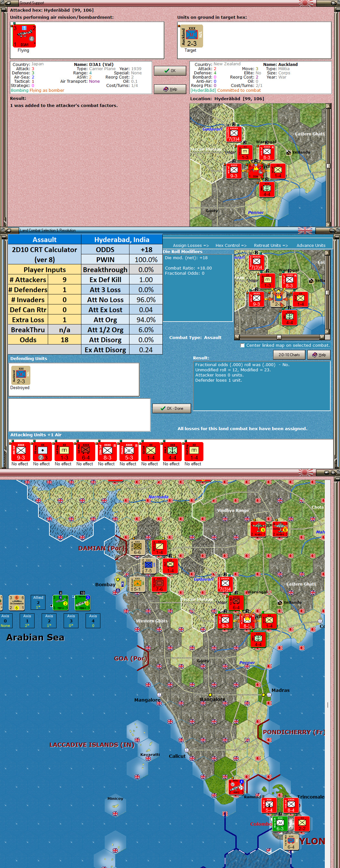Select 25th Inf 8-3 attacking unit
The height and width of the screenshot is (868, 340).
tap(107, 451)
